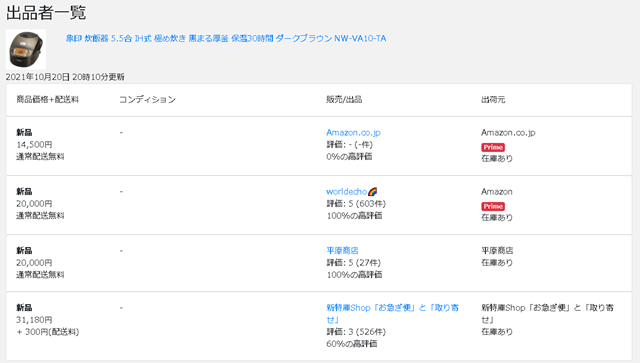Select 在庫あり in the worldecho row
The width and height of the screenshot is (640, 363).
pyautogui.click(x=497, y=218)
